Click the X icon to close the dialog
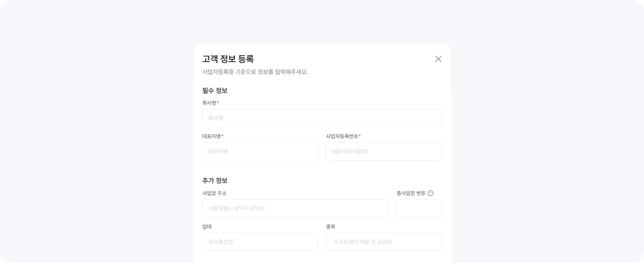Image resolution: width=644 pixels, height=263 pixels. 438,59
